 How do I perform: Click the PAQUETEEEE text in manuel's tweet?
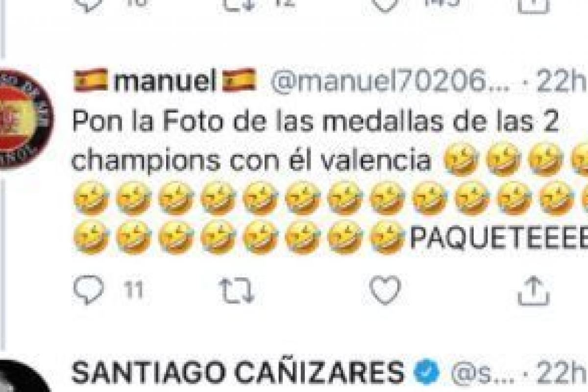tap(498, 237)
